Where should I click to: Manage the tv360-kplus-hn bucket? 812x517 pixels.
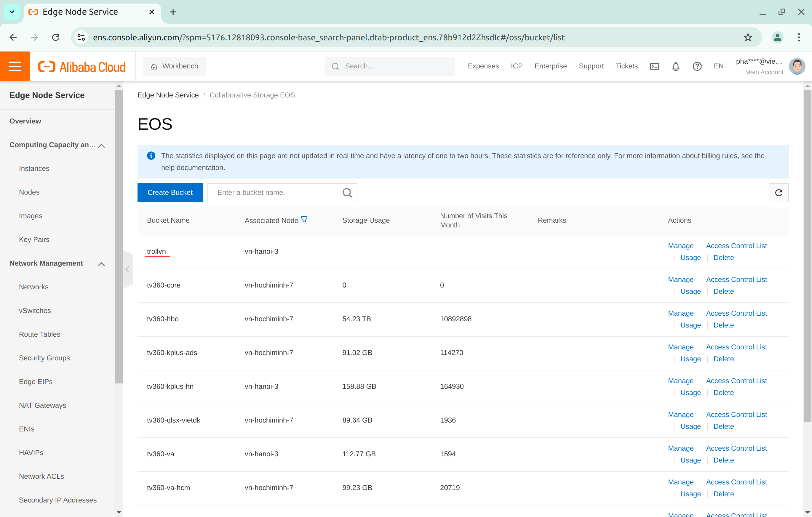[x=680, y=380]
